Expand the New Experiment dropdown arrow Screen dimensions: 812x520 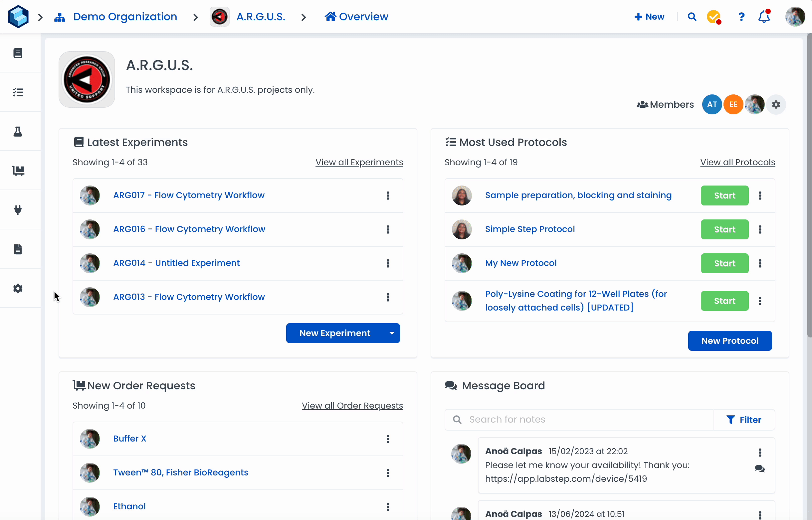[x=392, y=333]
